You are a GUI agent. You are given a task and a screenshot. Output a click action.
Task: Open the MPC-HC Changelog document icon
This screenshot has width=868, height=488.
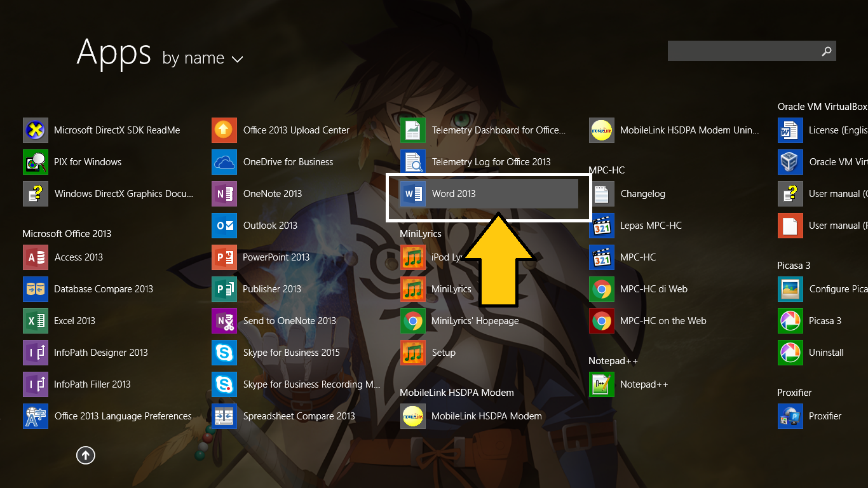(602, 194)
